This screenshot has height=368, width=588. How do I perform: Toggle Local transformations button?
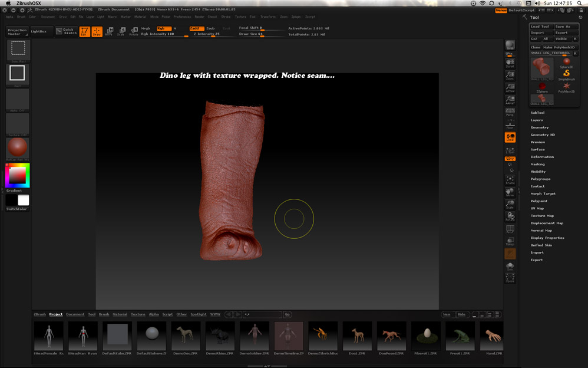510,137
